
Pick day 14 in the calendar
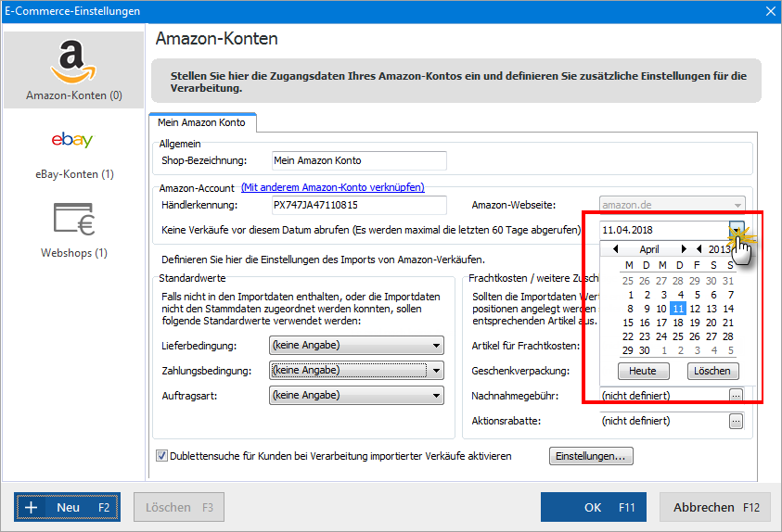click(728, 309)
